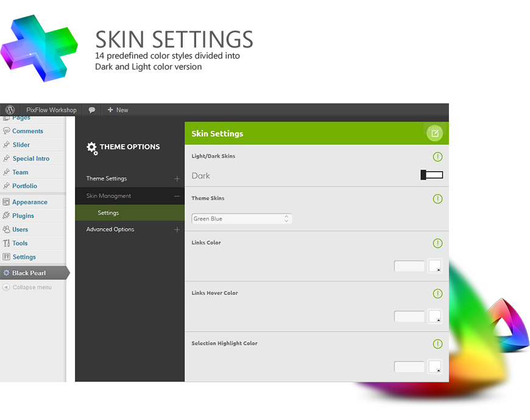
Task: Open the Green Blue theme skins dropdown
Action: click(242, 219)
